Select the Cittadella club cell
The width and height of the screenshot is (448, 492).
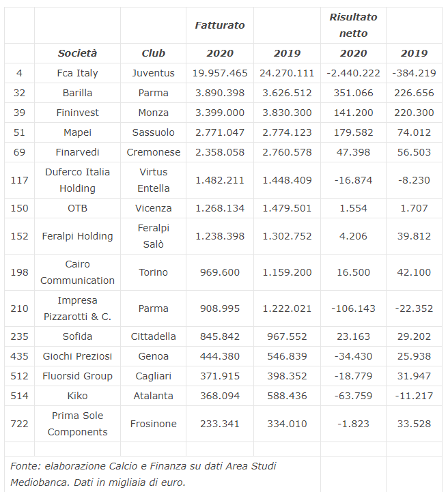pos(153,336)
